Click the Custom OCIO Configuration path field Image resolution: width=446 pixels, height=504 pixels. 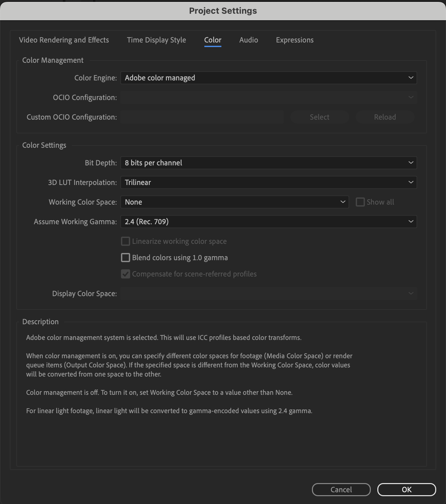coord(202,117)
